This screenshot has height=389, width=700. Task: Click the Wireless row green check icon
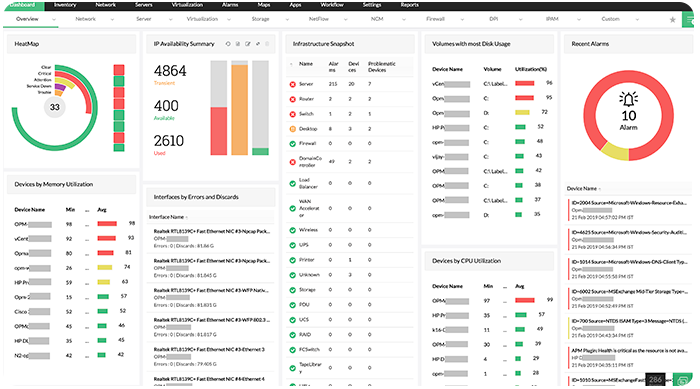coord(292,230)
